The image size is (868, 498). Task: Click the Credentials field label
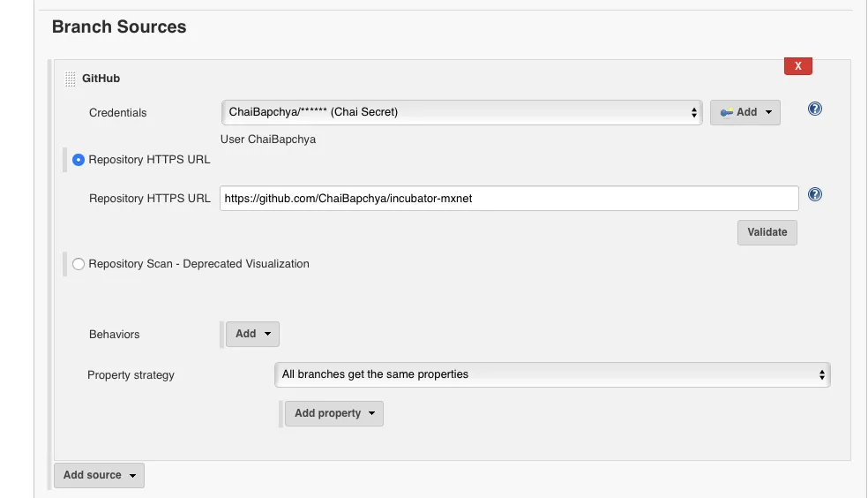[118, 113]
